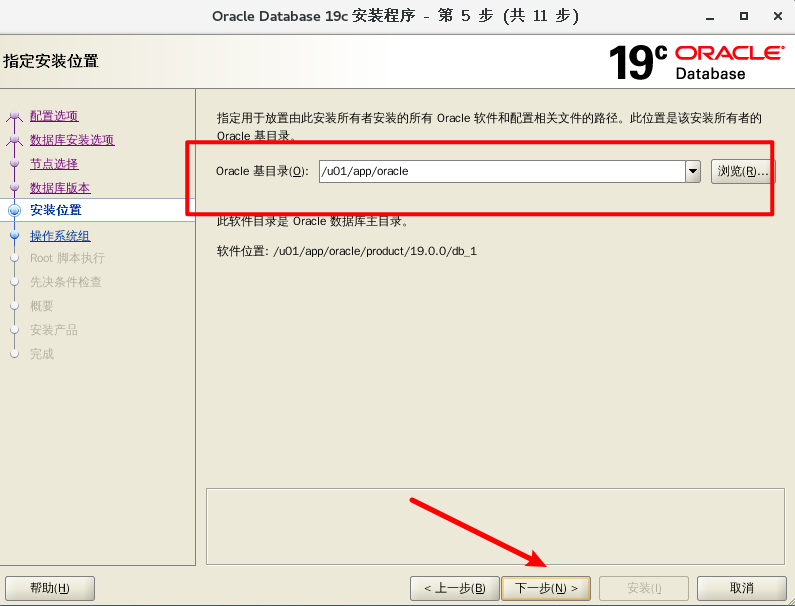
Task: Proceed with the 下一步(N) button
Action: (546, 588)
